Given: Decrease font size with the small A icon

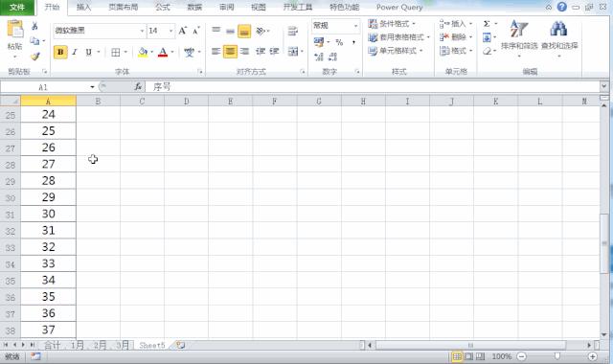Looking at the screenshot, I should pos(196,31).
